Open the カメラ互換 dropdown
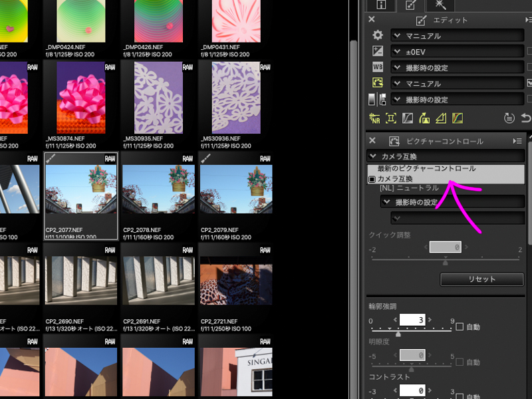 point(446,156)
